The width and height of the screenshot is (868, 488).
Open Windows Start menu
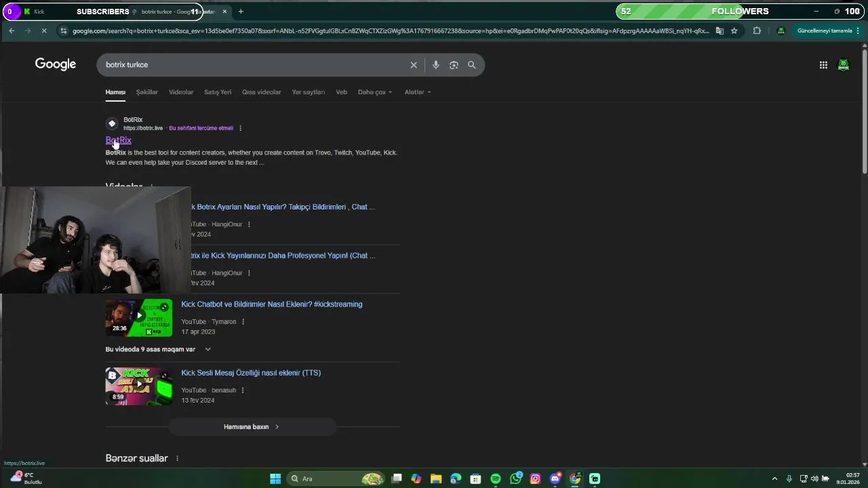click(275, 479)
